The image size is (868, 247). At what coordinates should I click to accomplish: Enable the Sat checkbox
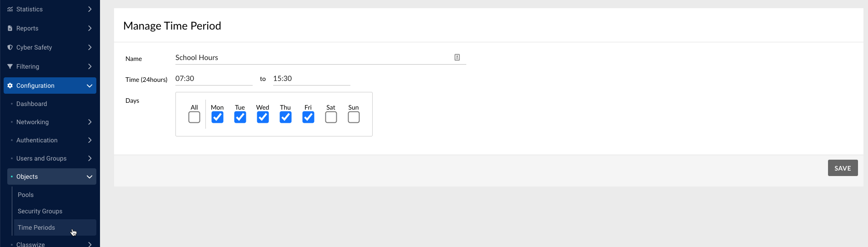331,117
